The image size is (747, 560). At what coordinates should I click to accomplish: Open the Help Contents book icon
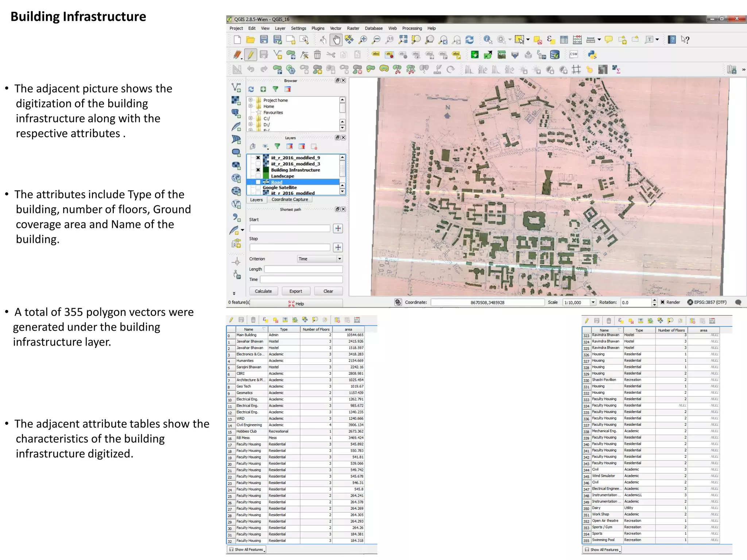(672, 40)
